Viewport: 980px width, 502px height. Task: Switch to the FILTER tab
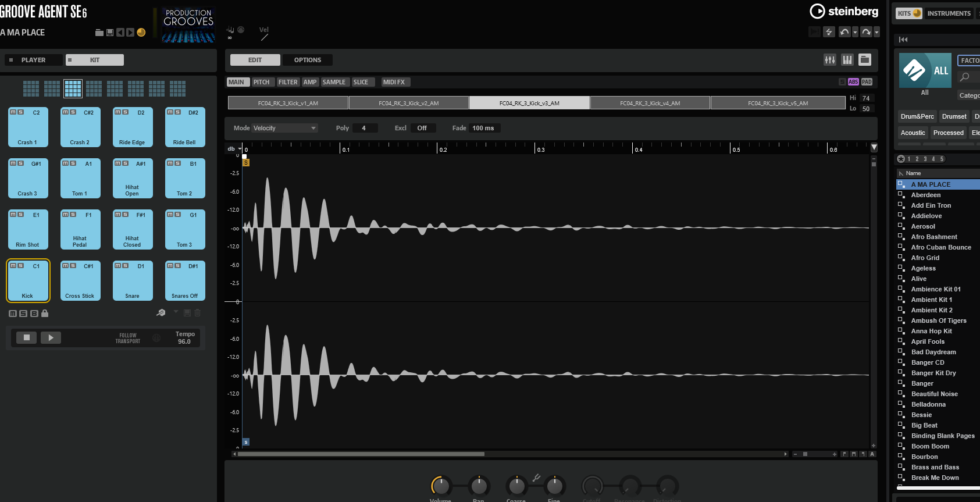(288, 82)
